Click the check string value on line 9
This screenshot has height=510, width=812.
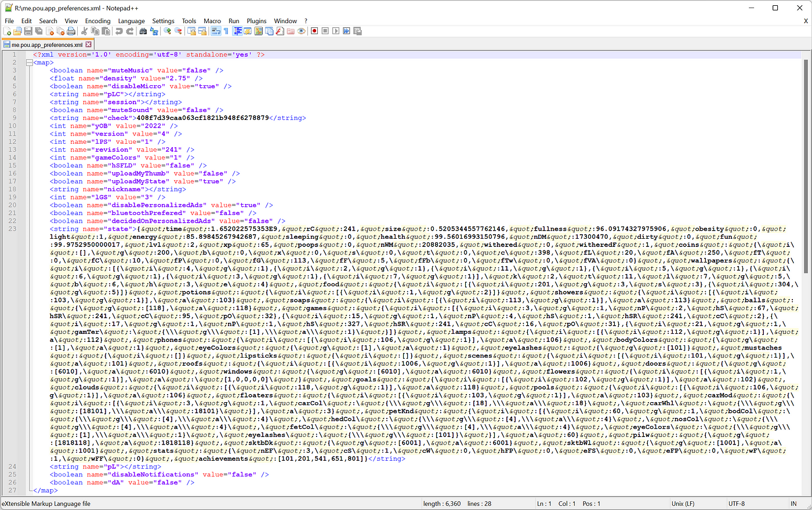point(203,118)
